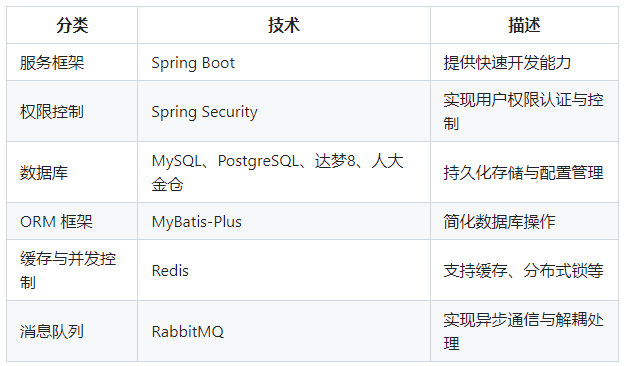Screen dimensions: 624x366
Task: Click the 分类 column header
Action: [x=72, y=25]
